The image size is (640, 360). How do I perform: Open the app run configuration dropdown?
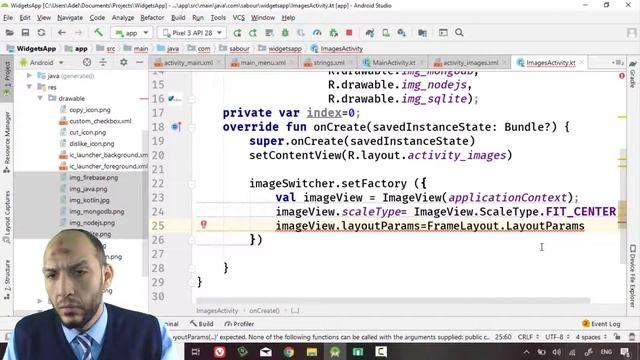click(x=131, y=33)
